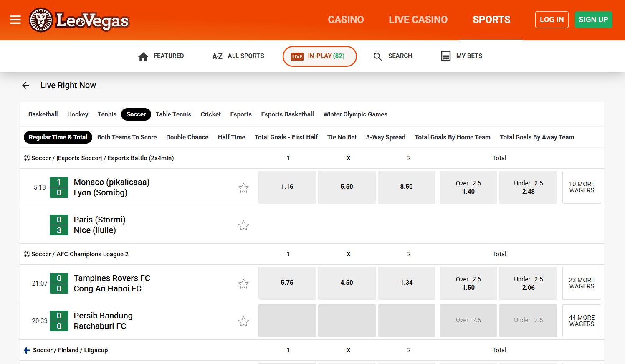Switch to the Tennis sport tab
This screenshot has height=364, width=625.
tap(107, 114)
